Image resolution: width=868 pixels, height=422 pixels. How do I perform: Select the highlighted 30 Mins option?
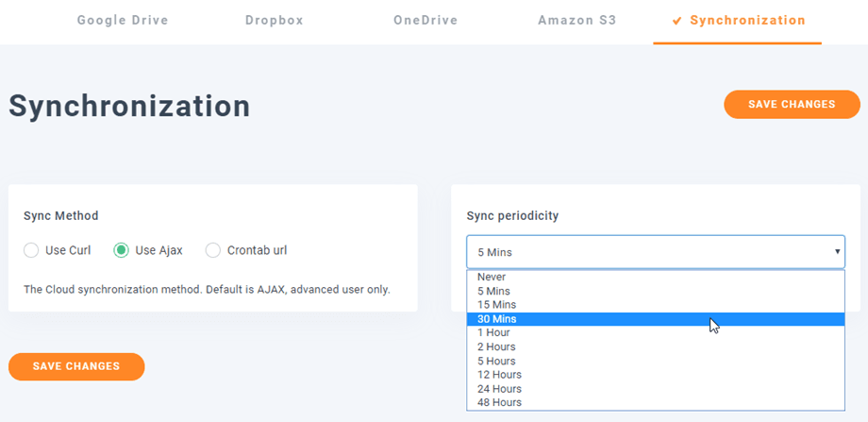pyautogui.click(x=496, y=319)
